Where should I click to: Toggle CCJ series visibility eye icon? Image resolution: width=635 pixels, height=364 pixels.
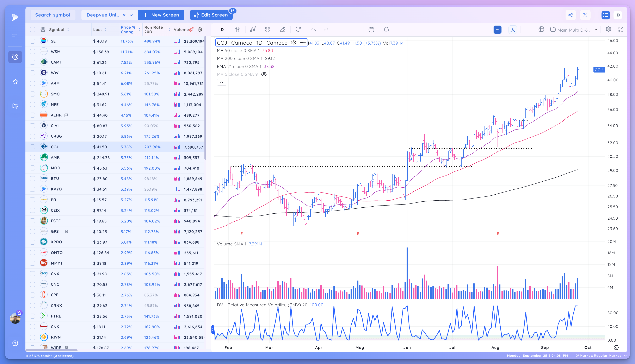click(294, 43)
